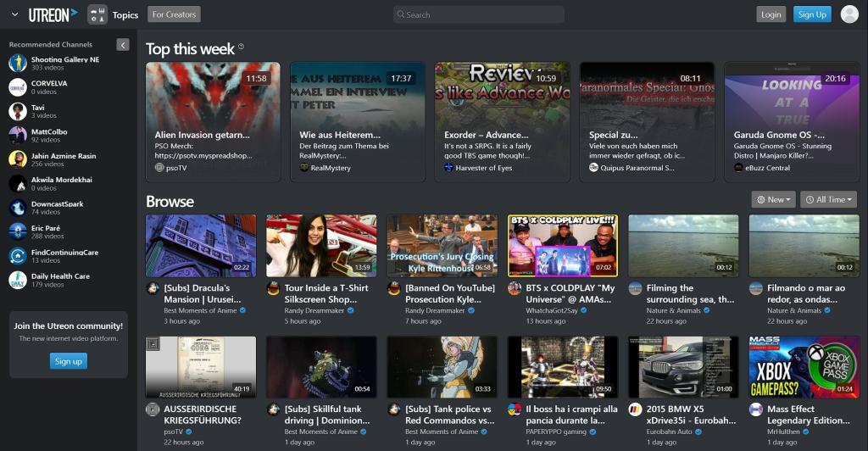Open psoTV avatar beside AUSSERIRDISCHE KRIEGSFÜHRUNG
Viewport: 868px width, 451px height.
(153, 409)
